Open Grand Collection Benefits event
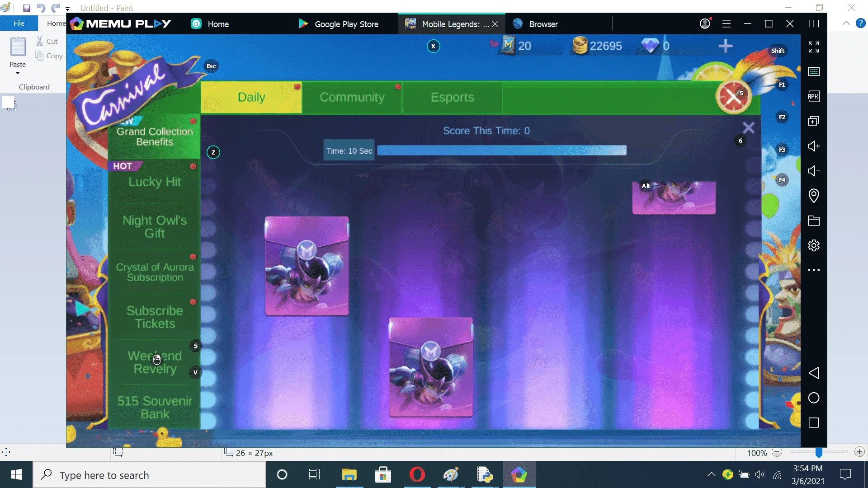868x488 pixels. coord(155,136)
